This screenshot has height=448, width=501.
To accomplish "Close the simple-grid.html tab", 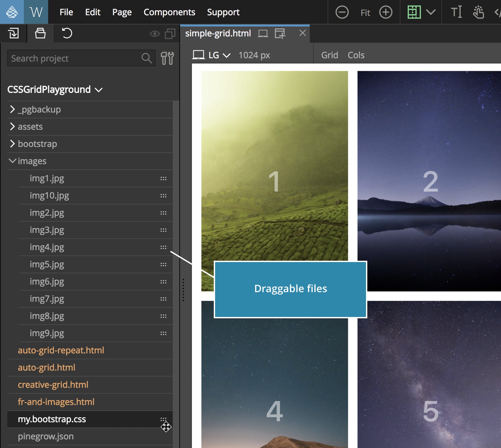I will (x=302, y=33).
